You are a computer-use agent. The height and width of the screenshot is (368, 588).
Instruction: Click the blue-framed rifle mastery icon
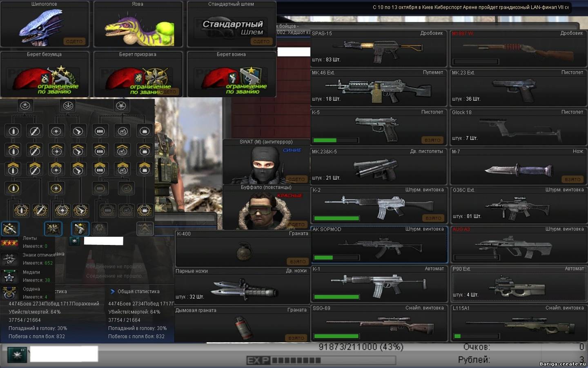point(10,229)
